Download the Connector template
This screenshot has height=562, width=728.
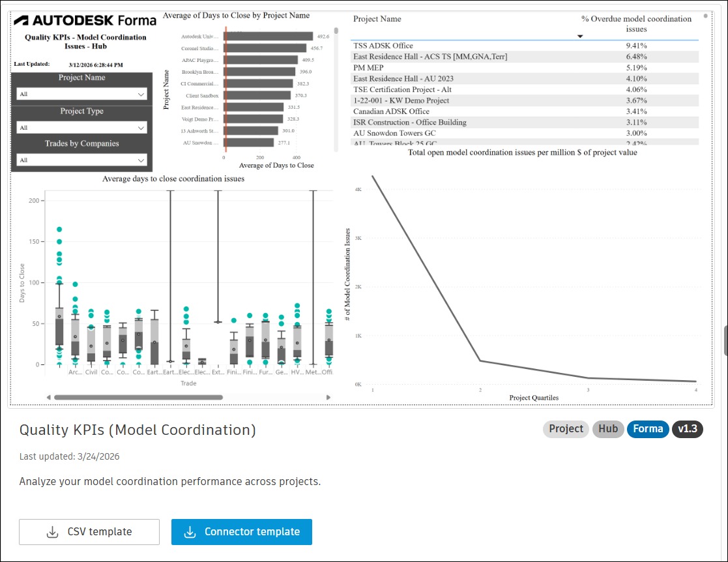[x=241, y=532]
